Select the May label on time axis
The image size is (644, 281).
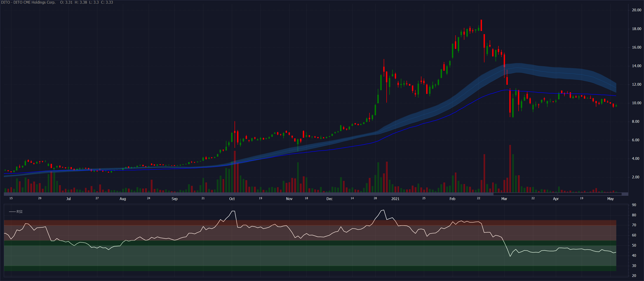(x=610, y=199)
